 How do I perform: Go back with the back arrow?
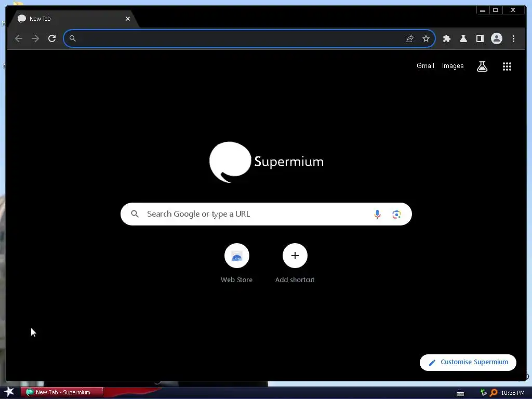click(x=19, y=38)
